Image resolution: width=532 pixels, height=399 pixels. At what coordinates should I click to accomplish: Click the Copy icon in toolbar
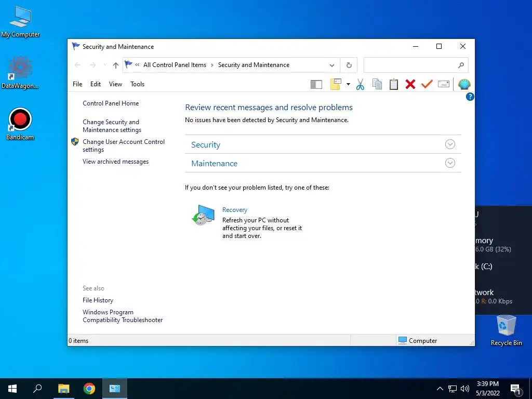coord(377,84)
